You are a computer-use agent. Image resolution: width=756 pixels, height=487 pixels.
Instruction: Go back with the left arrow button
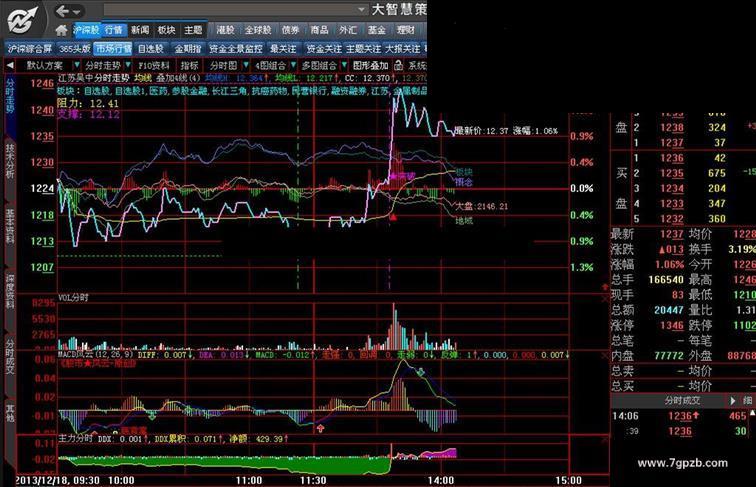click(x=63, y=11)
